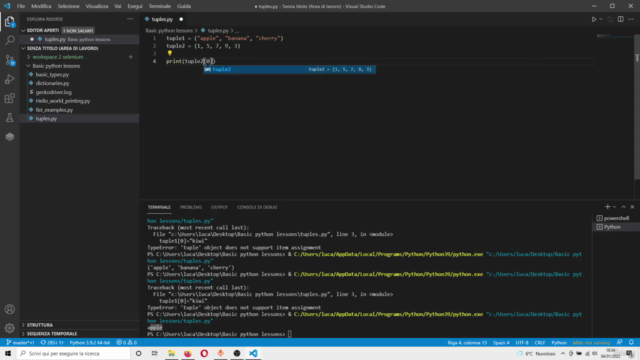Click the Visual Studio Code taskbar icon
The width and height of the screenshot is (640, 360).
coord(253,353)
